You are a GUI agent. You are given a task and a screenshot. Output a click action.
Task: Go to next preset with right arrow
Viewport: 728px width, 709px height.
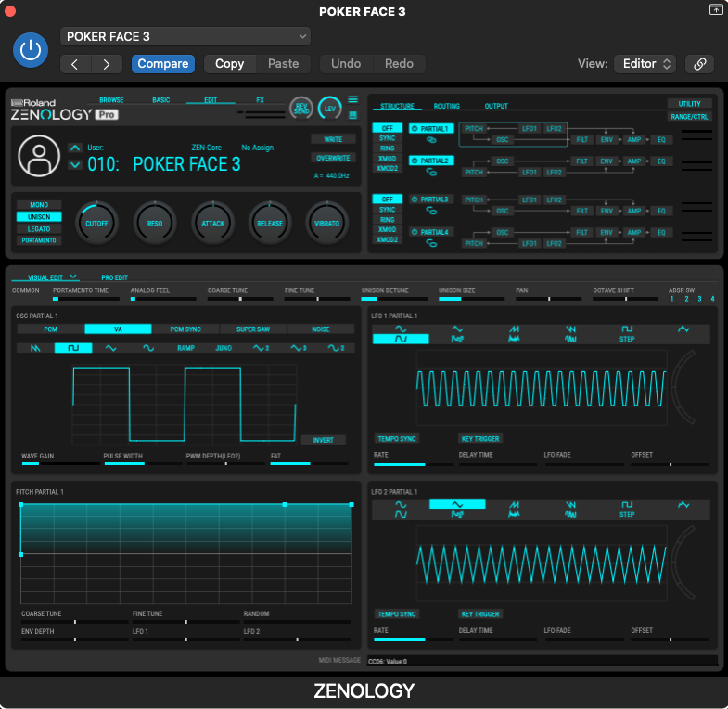[107, 64]
